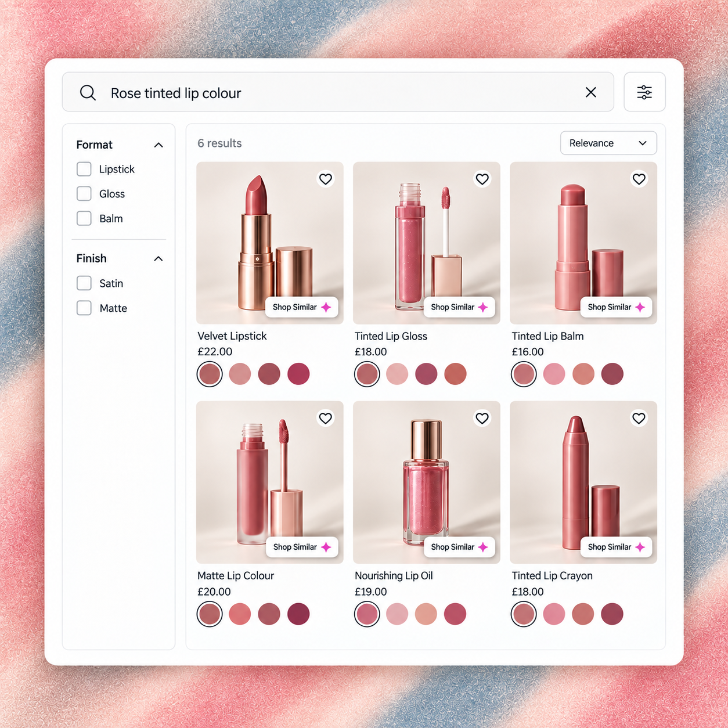This screenshot has width=728, height=728.
Task: Open the Tinted Lip Balm title link
Action: (x=547, y=336)
